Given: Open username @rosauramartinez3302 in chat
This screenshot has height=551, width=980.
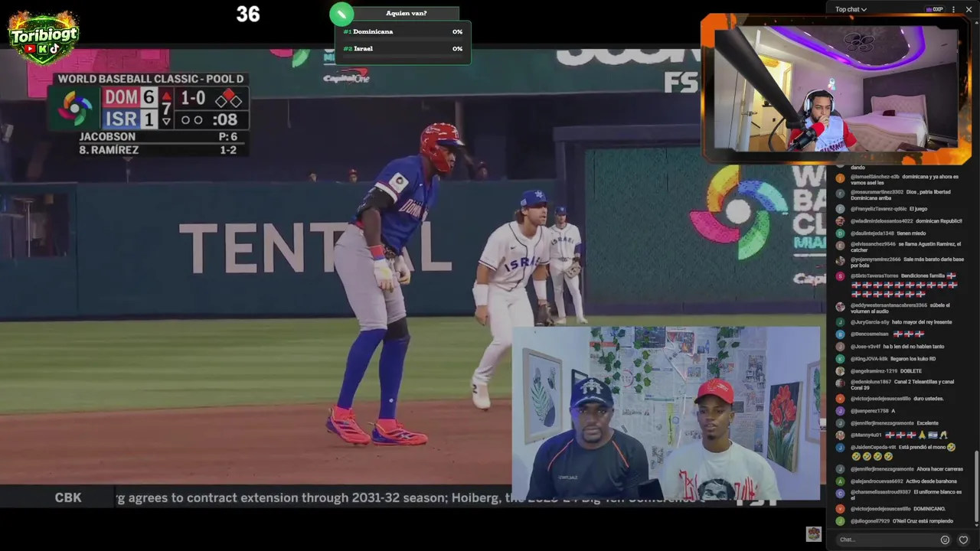Looking at the screenshot, I should point(877,192).
